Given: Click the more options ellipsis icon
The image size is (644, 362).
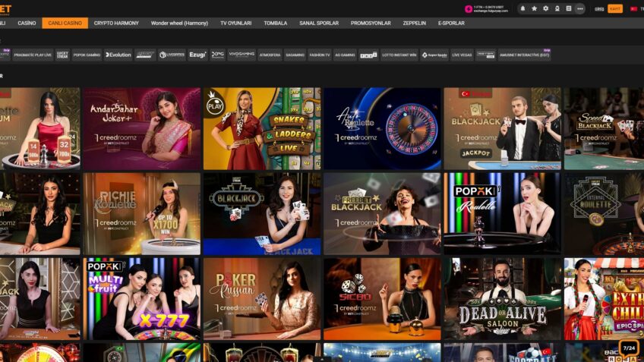Looking at the screenshot, I should pyautogui.click(x=580, y=8).
